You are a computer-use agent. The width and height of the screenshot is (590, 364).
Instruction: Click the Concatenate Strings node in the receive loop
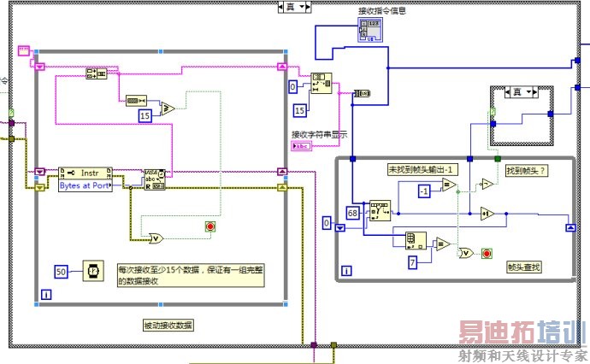(97, 73)
